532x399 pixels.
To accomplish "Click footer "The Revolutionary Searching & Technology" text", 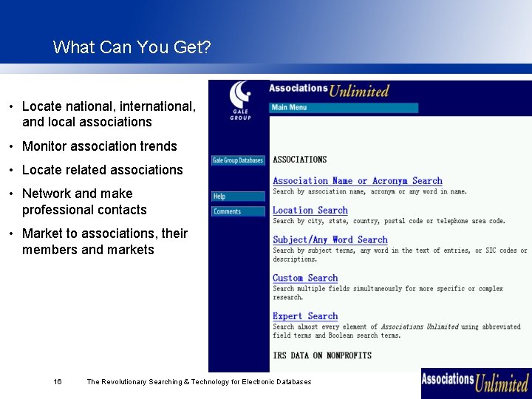I will [199, 382].
